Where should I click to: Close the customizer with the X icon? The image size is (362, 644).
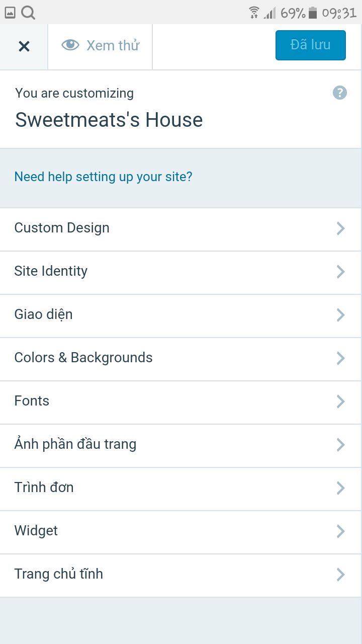point(24,47)
